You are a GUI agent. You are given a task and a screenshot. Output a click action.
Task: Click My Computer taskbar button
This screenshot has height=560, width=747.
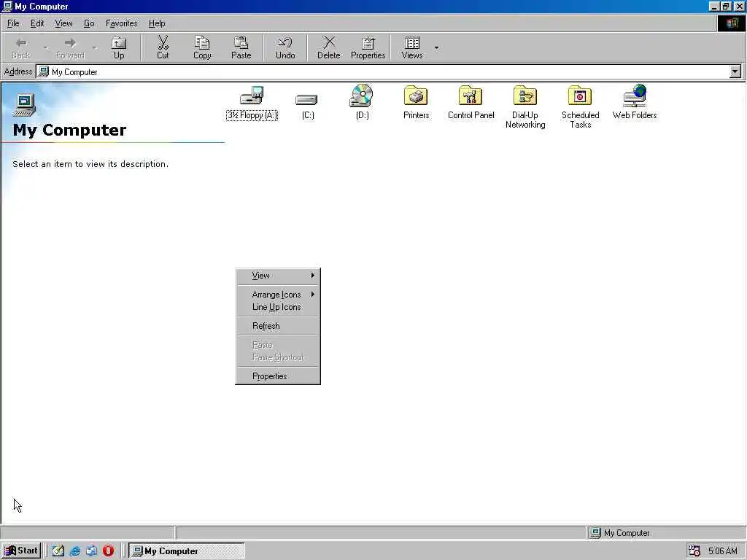[x=187, y=551]
